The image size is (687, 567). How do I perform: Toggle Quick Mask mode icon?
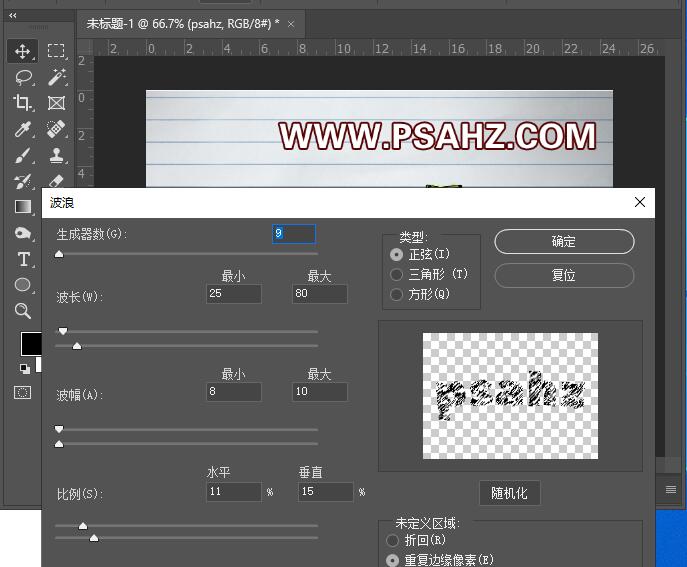pos(23,393)
